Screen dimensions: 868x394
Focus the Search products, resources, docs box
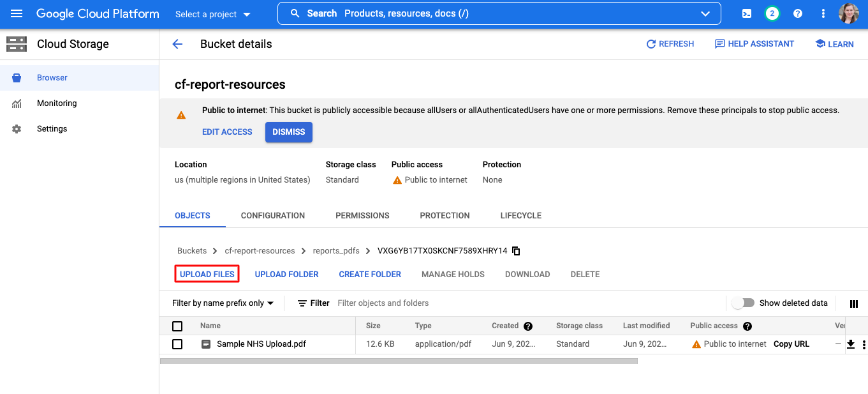[499, 13]
